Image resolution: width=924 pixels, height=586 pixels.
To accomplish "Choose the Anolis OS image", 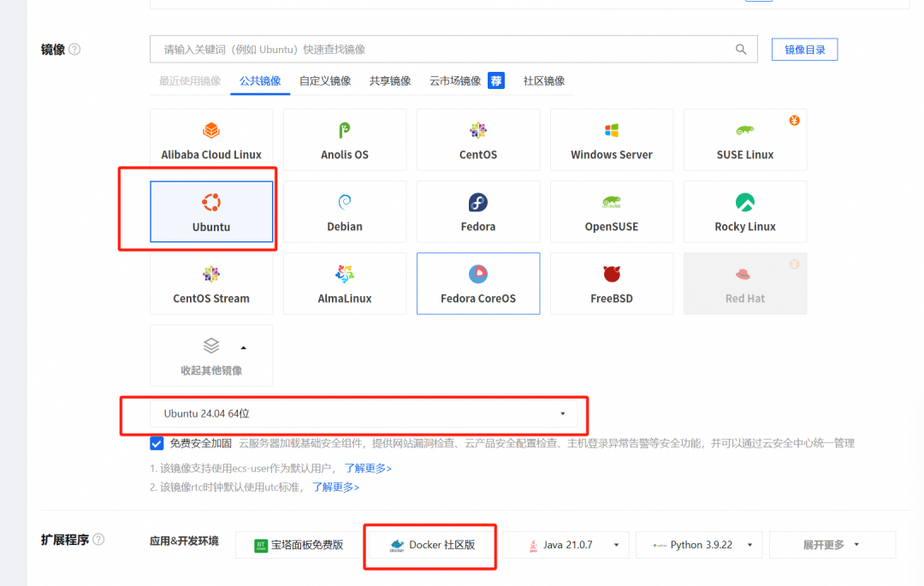I will coord(345,140).
